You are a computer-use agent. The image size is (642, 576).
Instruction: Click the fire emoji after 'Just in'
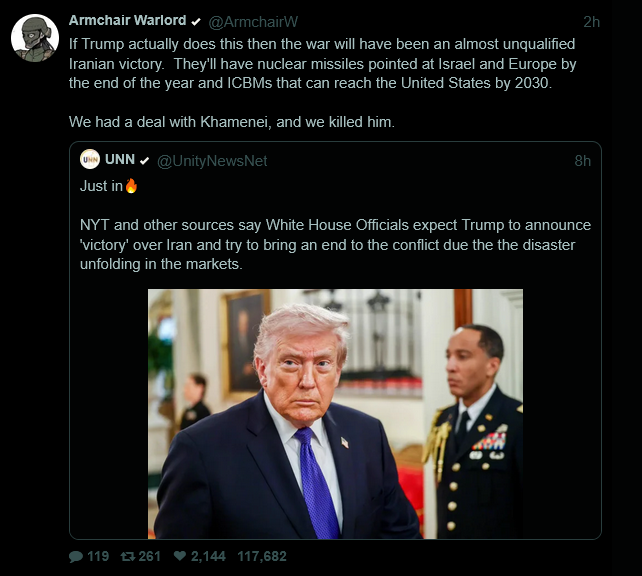[130, 186]
